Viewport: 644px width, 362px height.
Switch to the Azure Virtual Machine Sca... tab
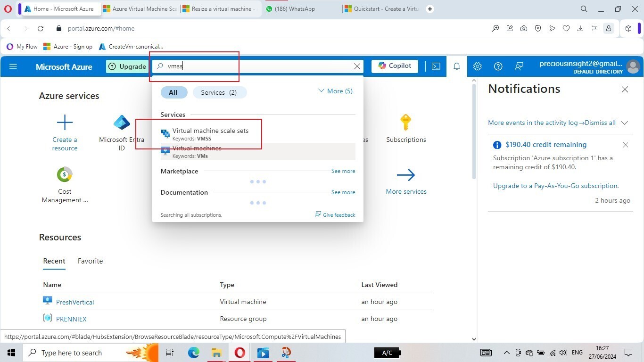140,9
